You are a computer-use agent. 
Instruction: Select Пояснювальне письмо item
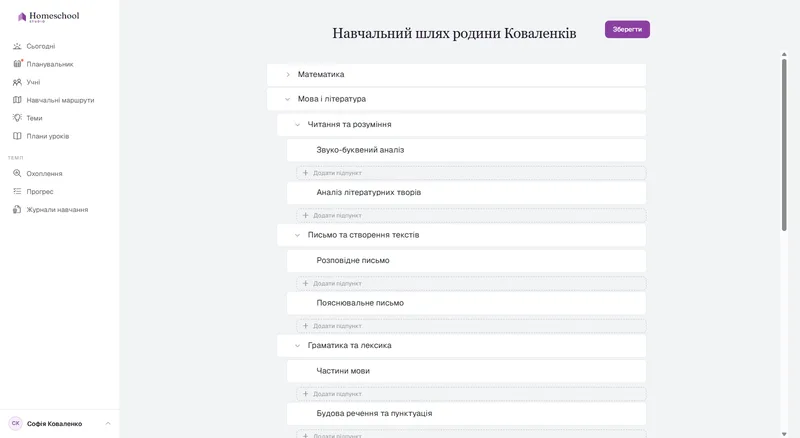pos(466,303)
